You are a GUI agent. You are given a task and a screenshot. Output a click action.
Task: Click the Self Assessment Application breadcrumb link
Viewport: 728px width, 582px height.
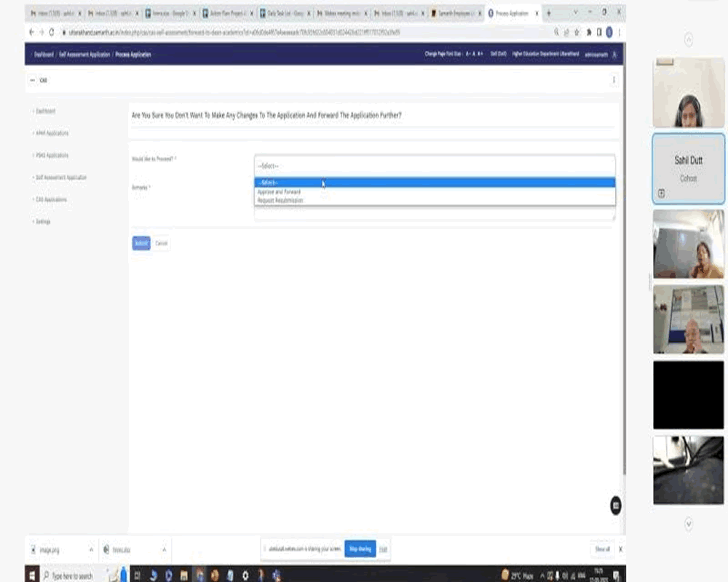tap(84, 55)
